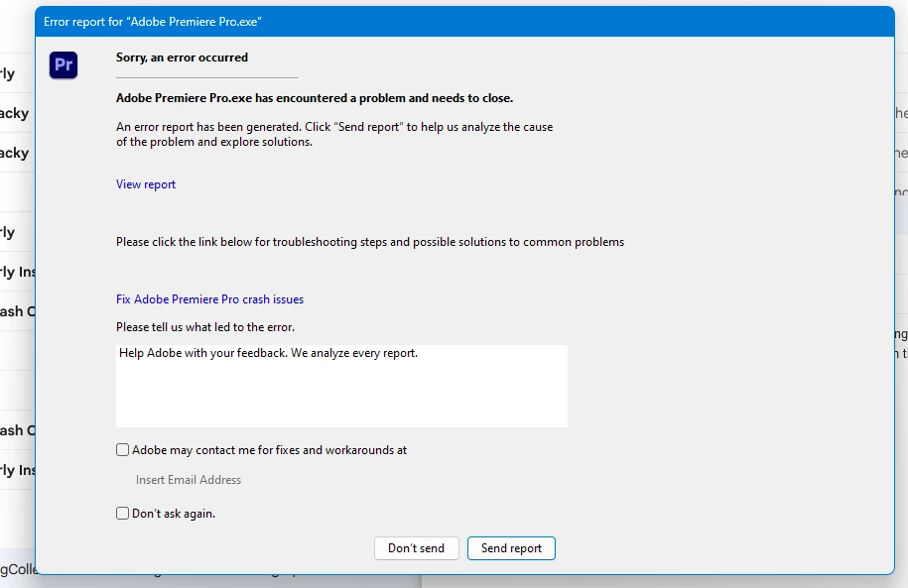Click the 'An error report has been generated' text

click(334, 134)
